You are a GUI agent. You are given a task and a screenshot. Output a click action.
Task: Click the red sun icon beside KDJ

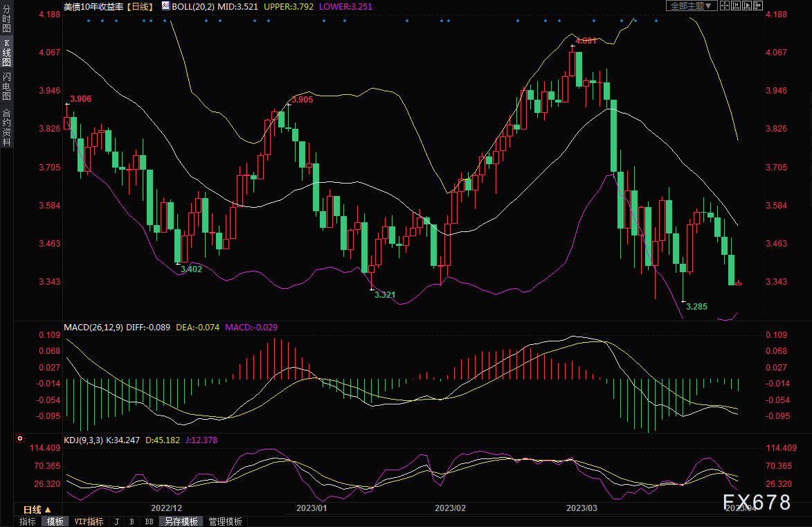coord(20,438)
